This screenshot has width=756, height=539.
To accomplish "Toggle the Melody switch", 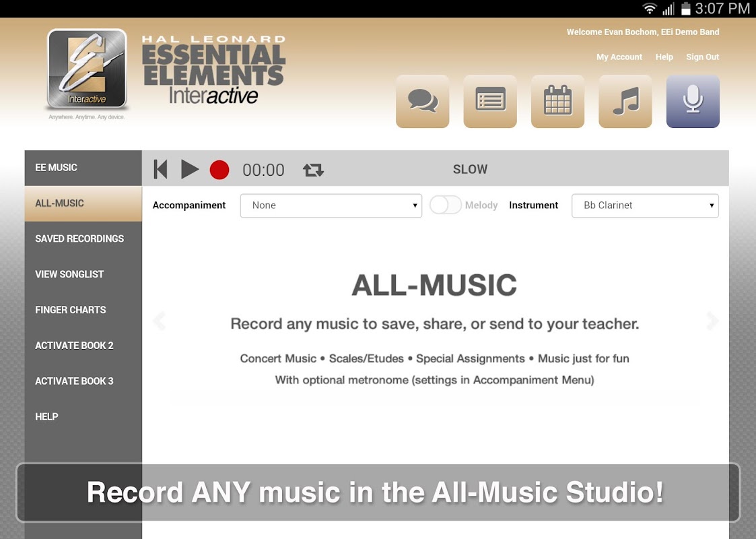I will click(446, 205).
